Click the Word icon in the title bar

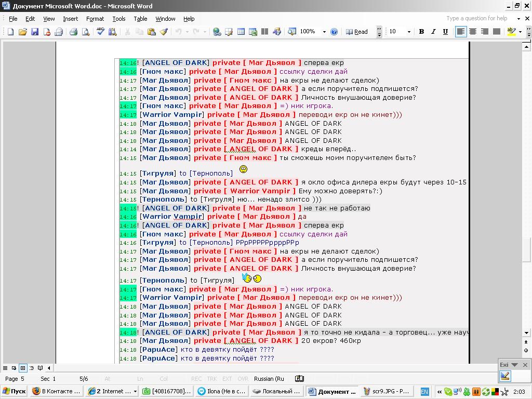[6, 6]
